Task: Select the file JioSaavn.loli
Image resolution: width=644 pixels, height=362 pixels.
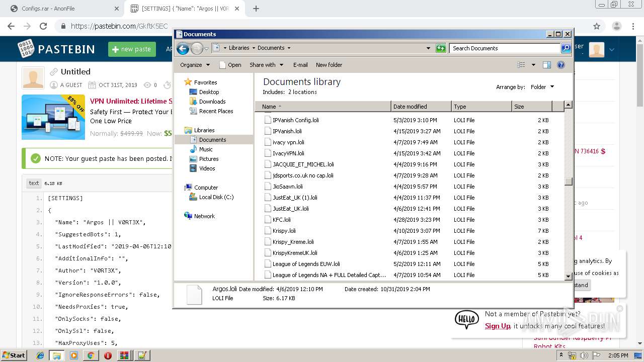Action: click(x=288, y=187)
